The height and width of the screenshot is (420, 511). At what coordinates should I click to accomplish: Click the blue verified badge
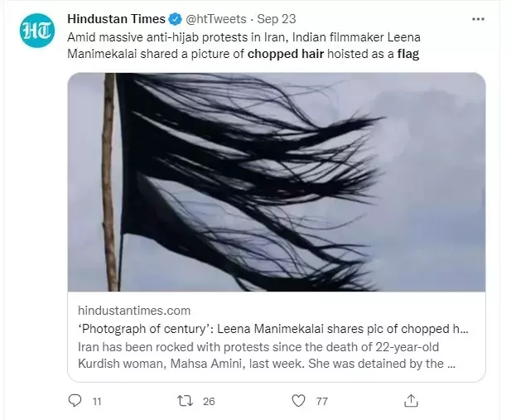[x=175, y=19]
